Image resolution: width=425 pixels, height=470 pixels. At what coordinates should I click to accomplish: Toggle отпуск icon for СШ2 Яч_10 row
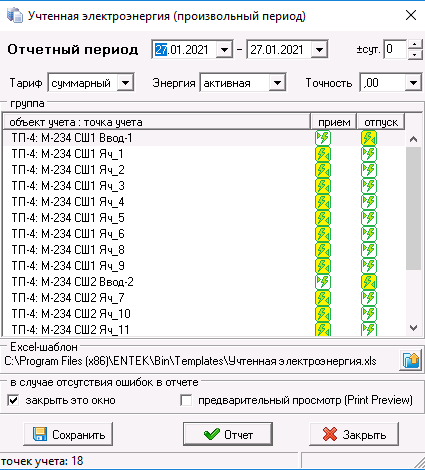[x=369, y=314]
